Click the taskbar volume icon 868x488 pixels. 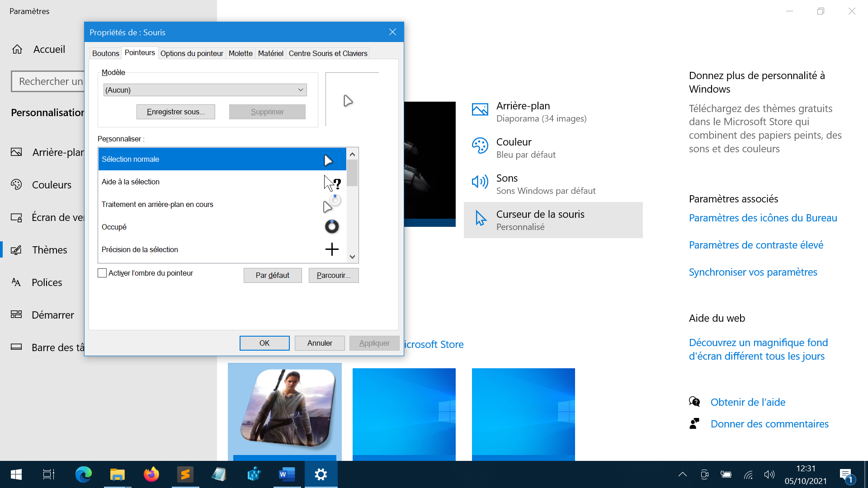(769, 474)
